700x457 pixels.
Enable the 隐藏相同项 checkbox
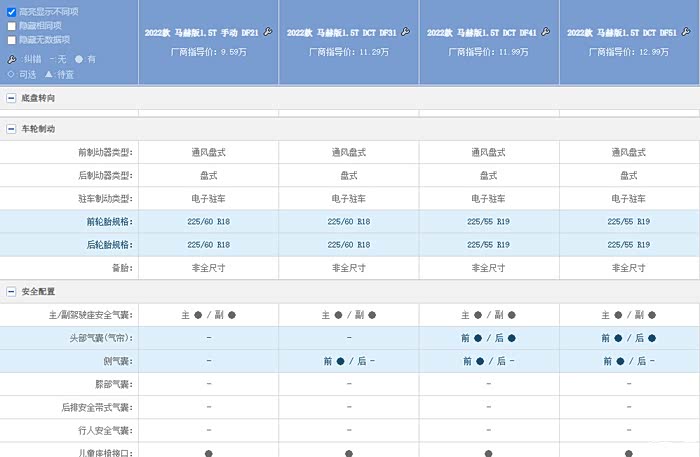tap(11, 26)
